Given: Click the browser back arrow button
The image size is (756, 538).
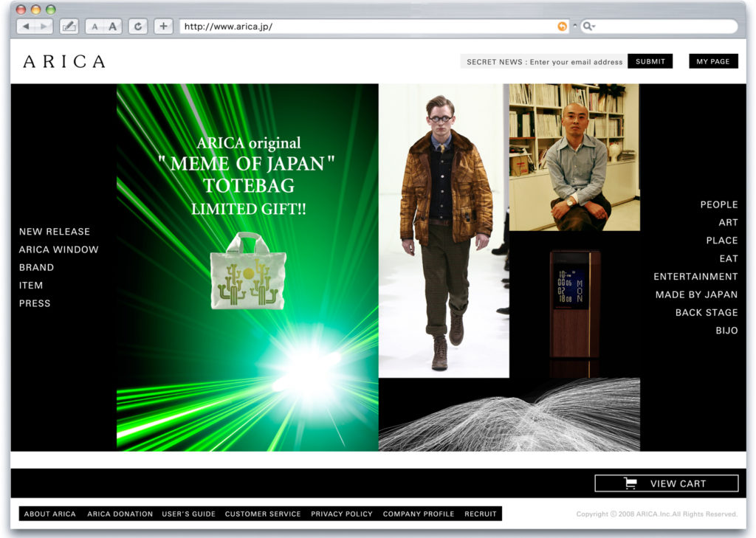Looking at the screenshot, I should tap(26, 27).
